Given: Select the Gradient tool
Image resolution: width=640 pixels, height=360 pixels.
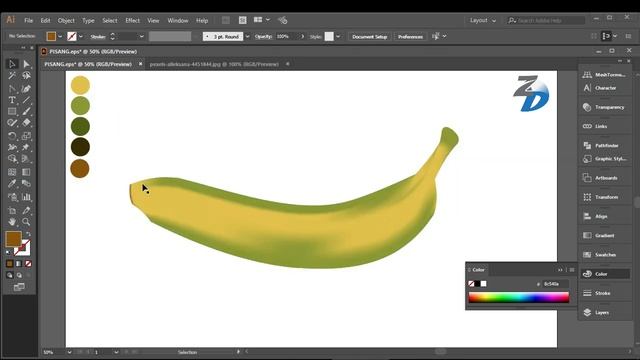Looking at the screenshot, I should point(27,172).
